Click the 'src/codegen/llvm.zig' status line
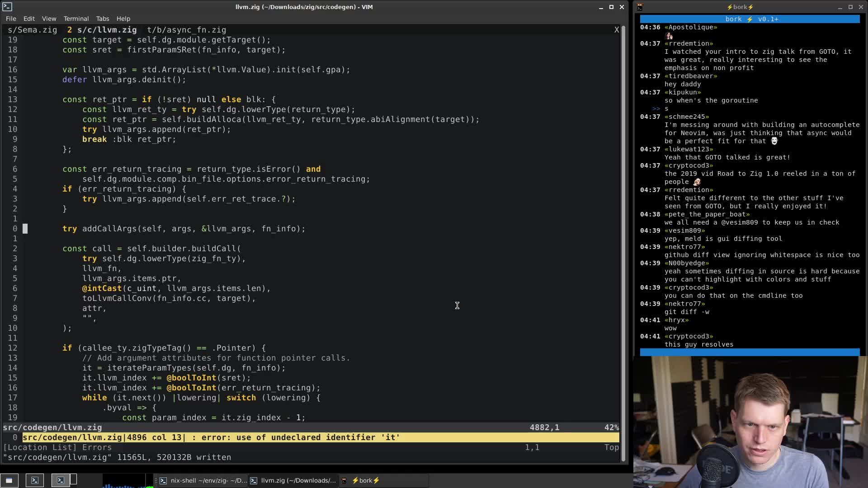The image size is (868, 488). (52, 427)
